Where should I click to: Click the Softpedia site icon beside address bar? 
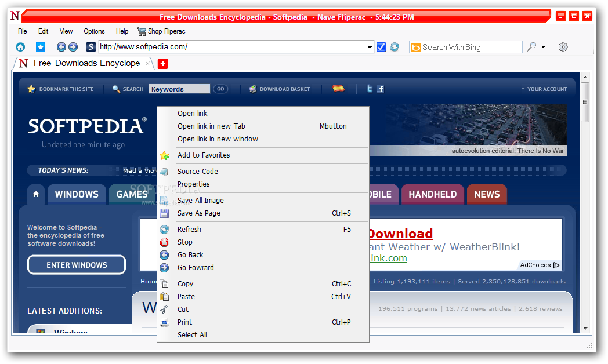click(91, 47)
